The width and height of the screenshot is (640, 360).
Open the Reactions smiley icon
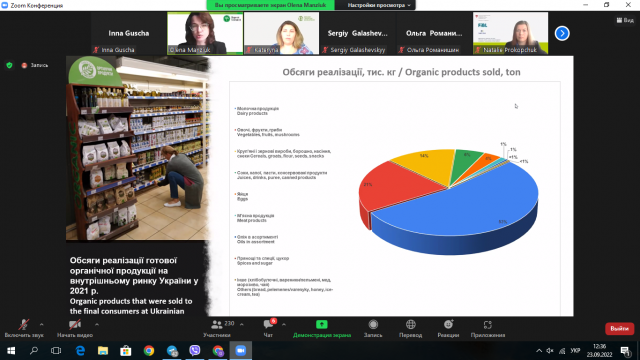pyautogui.click(x=448, y=324)
